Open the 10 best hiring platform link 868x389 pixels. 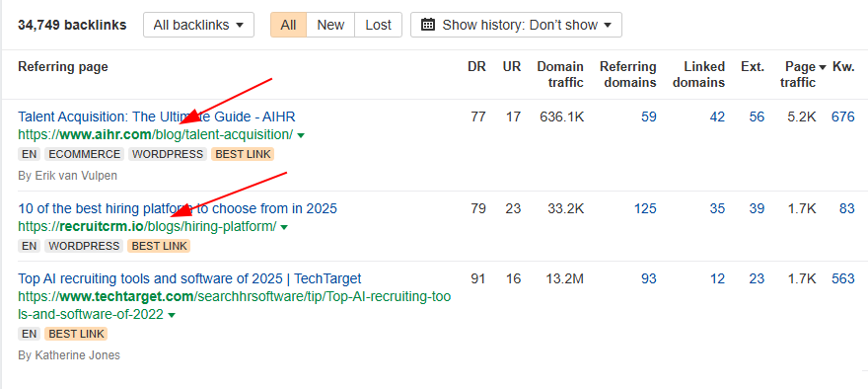point(178,209)
